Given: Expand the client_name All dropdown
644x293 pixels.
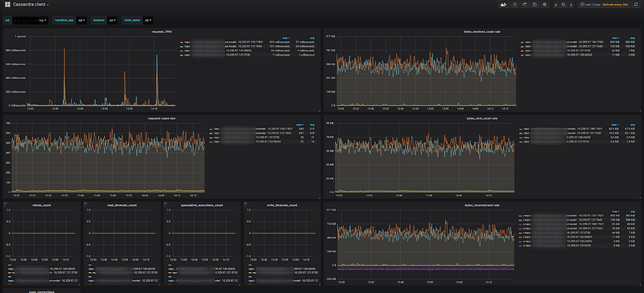Looking at the screenshot, I should (x=148, y=20).
